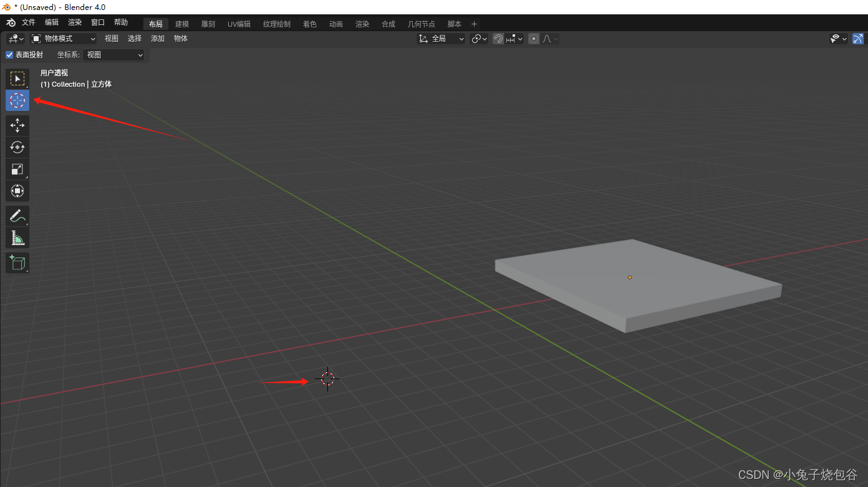Open the 坐标系 视图 dropdown
The height and width of the screenshot is (487, 868).
pos(114,55)
